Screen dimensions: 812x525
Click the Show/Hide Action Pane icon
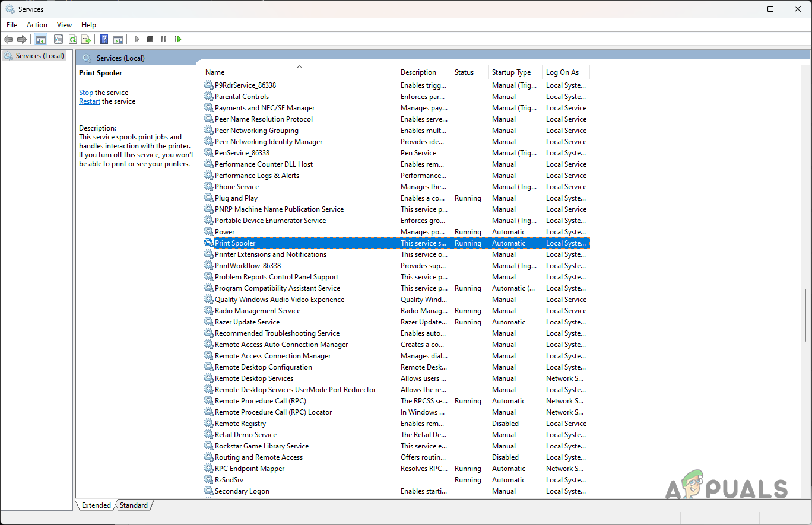tap(118, 39)
